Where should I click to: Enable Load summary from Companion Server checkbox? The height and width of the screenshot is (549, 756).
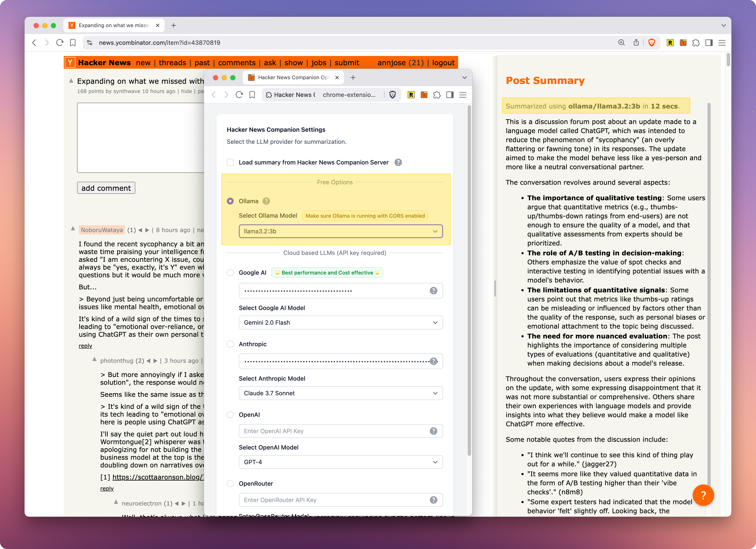click(x=230, y=162)
